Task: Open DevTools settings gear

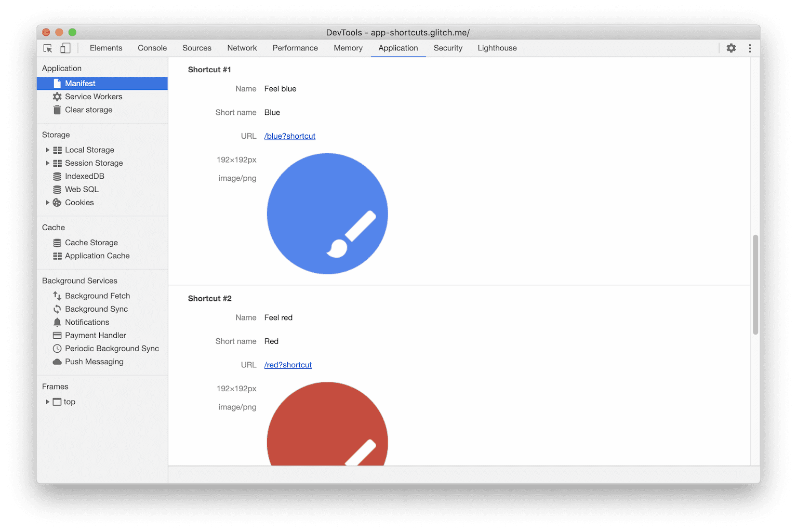Action: (731, 48)
